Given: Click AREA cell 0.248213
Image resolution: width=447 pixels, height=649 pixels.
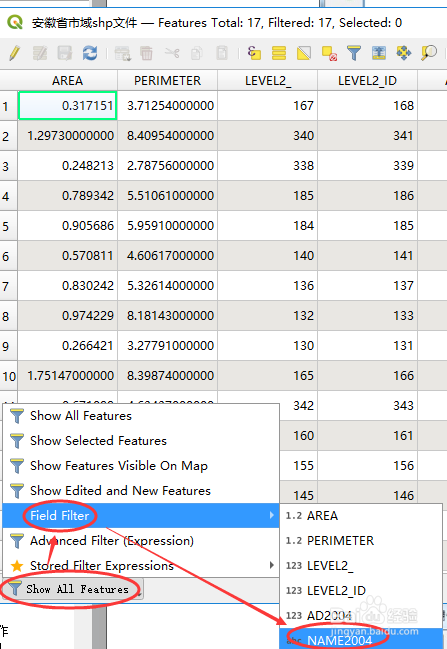Looking at the screenshot, I should click(67, 166).
